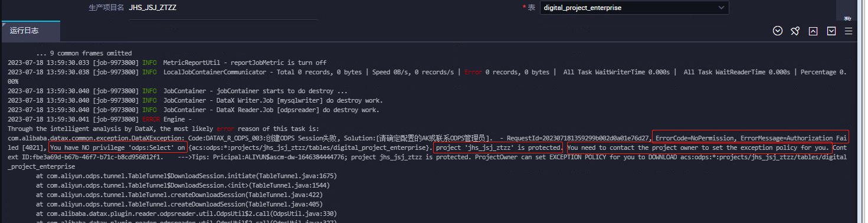Click the '9 common frames omitted' line

[x=84, y=53]
